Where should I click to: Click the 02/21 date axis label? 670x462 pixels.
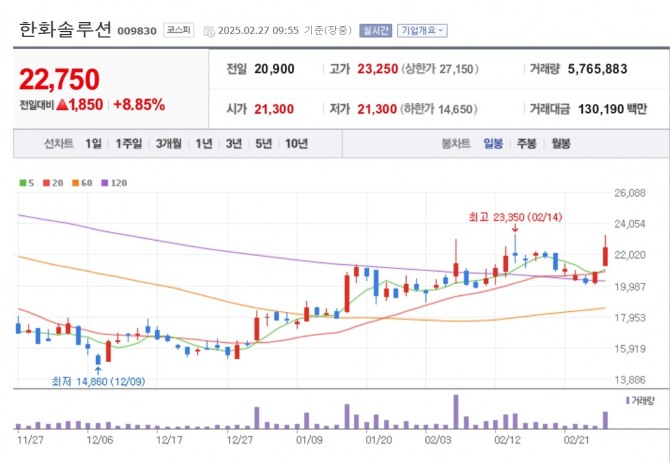(x=576, y=440)
